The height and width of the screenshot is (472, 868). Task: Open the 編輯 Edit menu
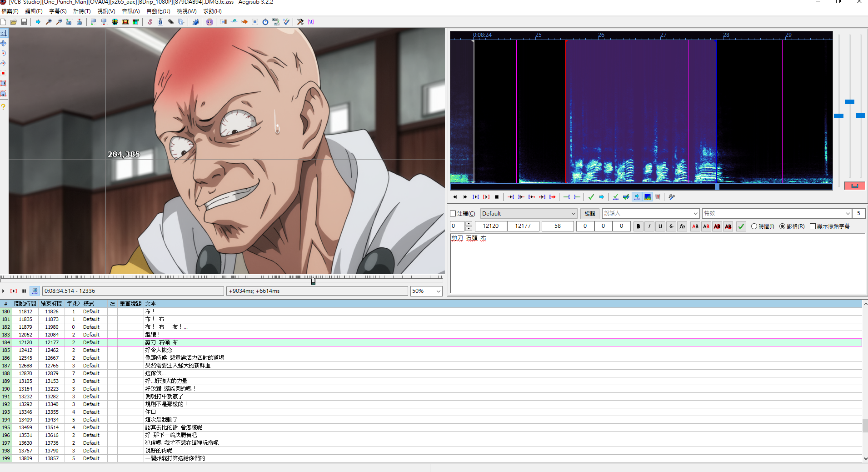(x=34, y=11)
